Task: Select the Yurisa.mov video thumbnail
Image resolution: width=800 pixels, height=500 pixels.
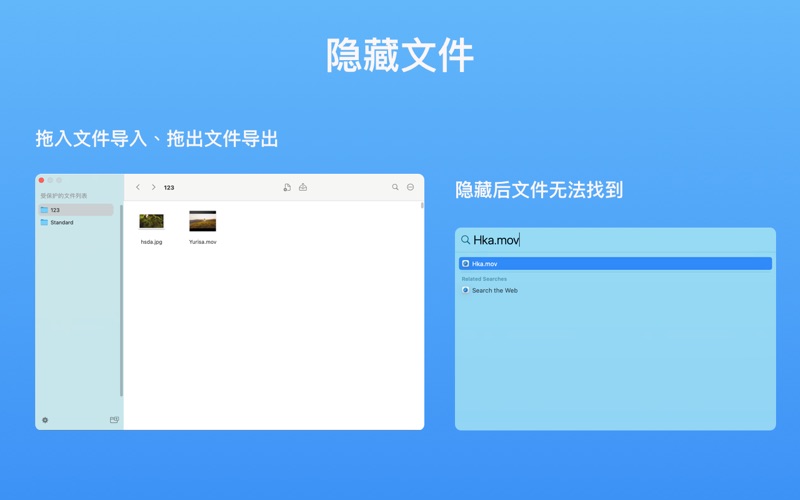Action: point(203,221)
